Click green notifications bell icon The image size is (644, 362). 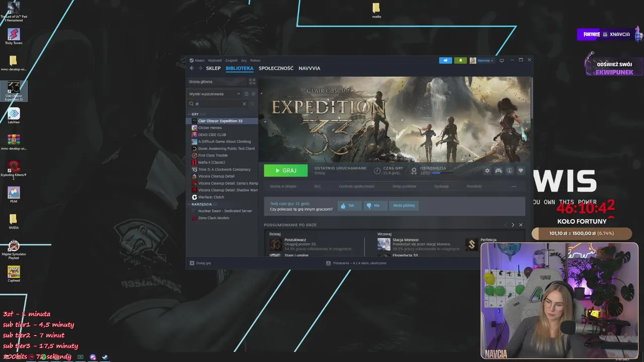coord(460,60)
